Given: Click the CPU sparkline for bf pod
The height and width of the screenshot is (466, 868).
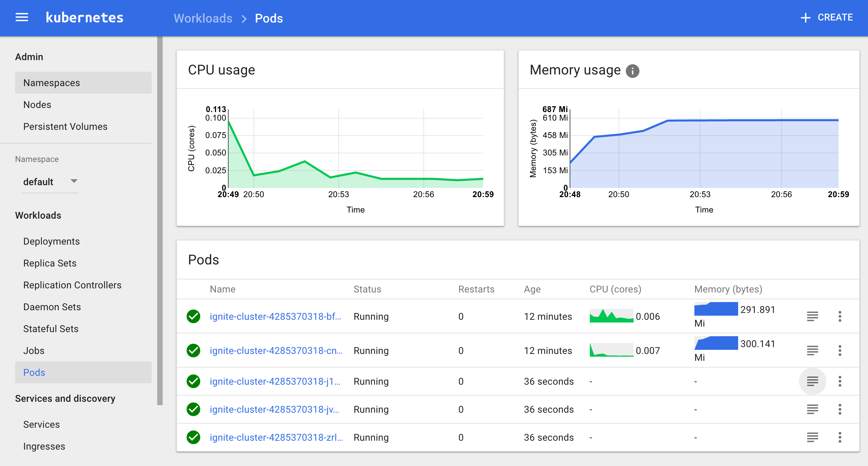Looking at the screenshot, I should (611, 316).
